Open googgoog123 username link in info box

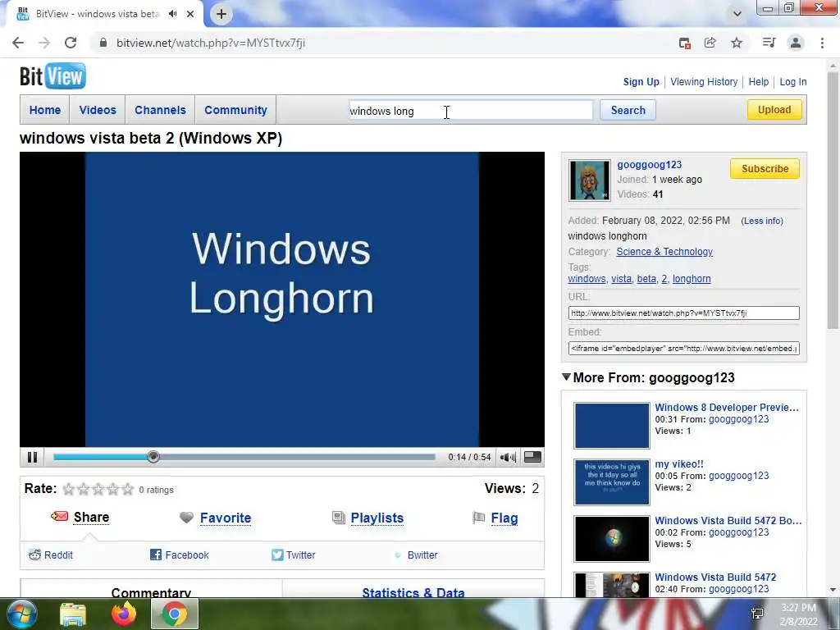[650, 164]
